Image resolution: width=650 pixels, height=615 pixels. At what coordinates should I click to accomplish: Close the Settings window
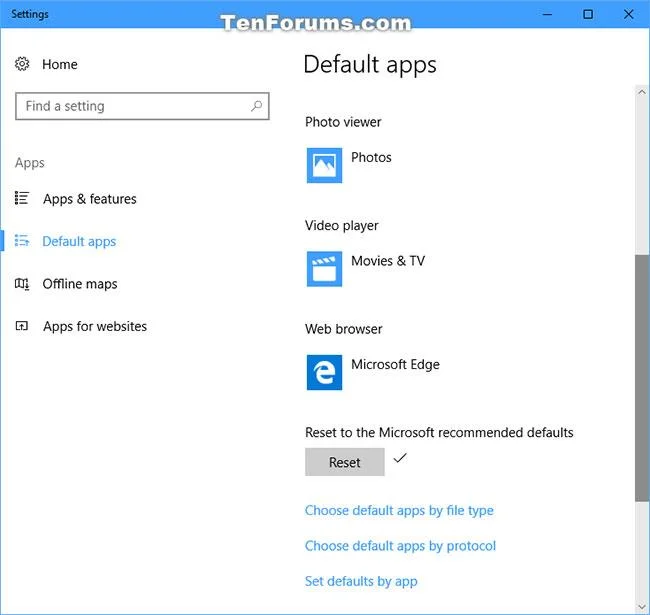628,14
